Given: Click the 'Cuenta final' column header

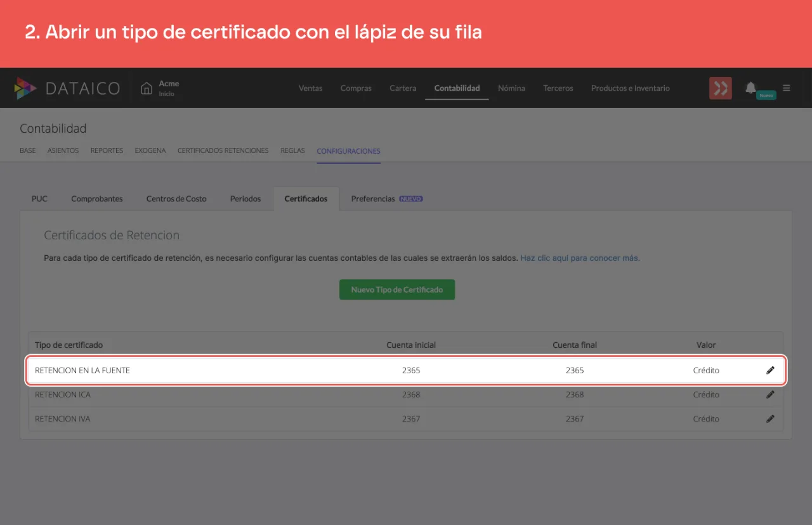Looking at the screenshot, I should point(575,345).
